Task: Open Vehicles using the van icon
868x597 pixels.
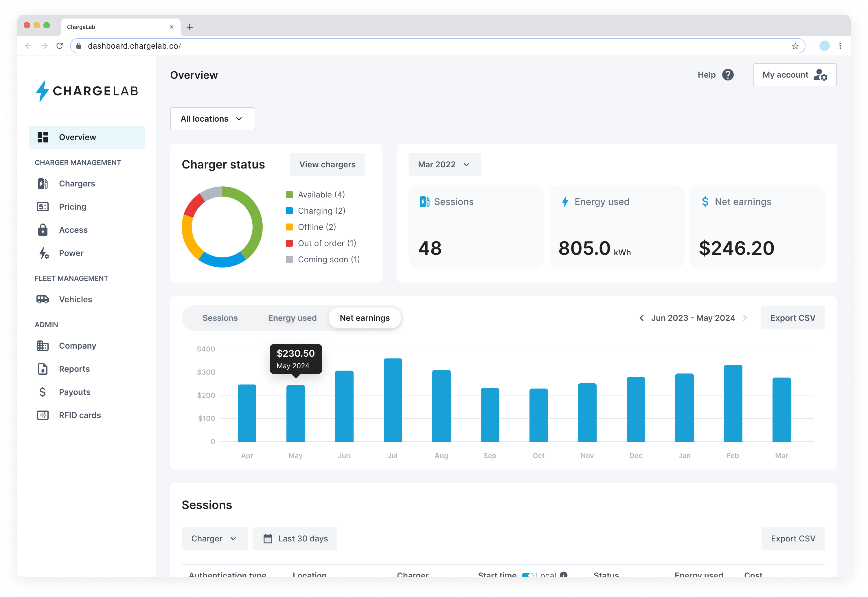Action: 43,299
